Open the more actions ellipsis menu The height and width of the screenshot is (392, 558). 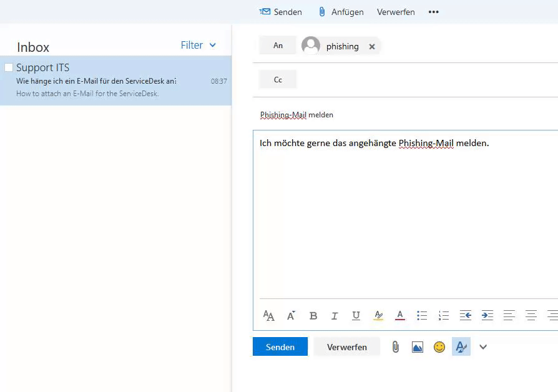click(434, 12)
